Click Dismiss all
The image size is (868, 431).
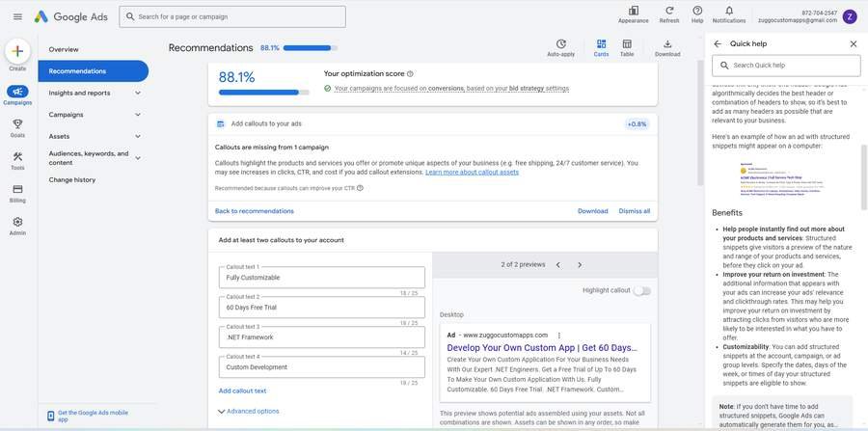click(635, 211)
